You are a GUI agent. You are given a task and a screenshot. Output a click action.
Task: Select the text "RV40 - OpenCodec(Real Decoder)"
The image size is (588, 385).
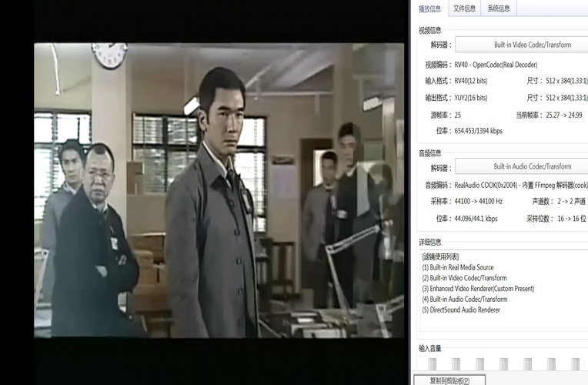tap(496, 65)
